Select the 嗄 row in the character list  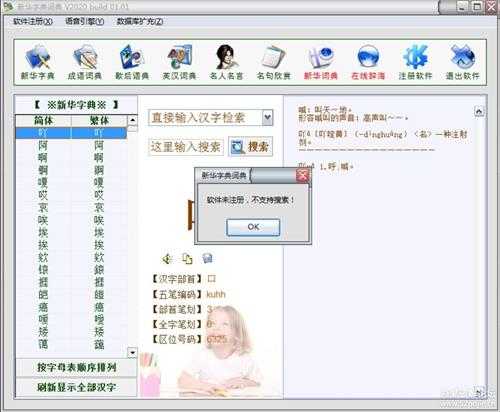click(71, 183)
